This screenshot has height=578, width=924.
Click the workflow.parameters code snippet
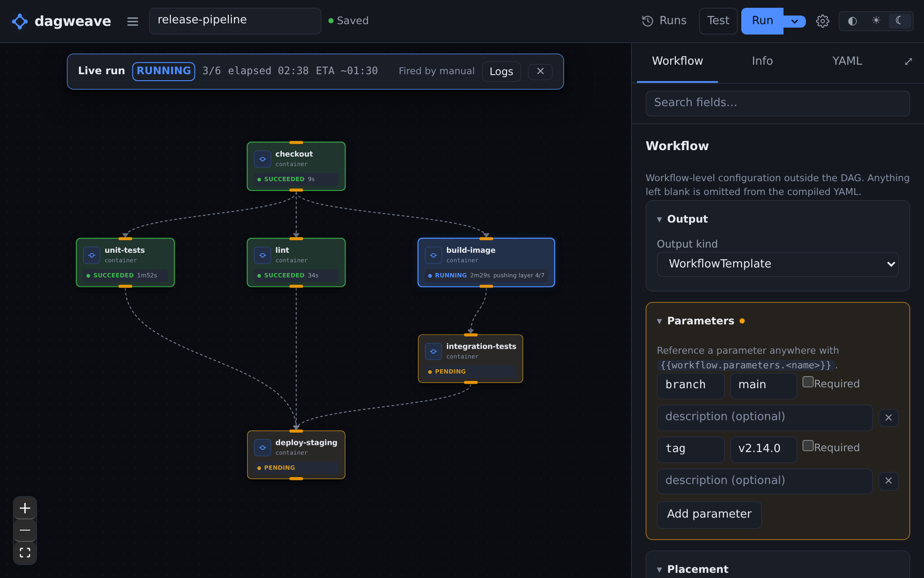pos(746,366)
